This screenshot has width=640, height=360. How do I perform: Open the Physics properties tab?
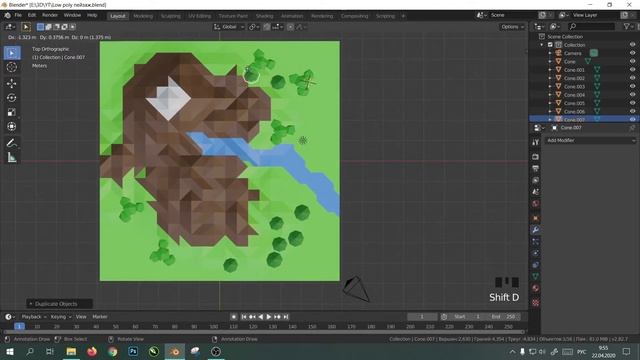pos(536,253)
